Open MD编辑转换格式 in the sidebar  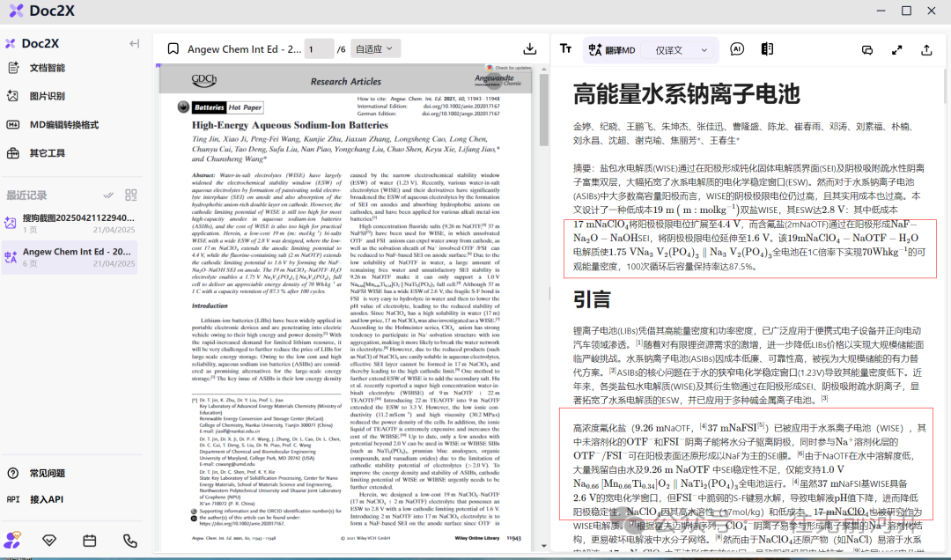[x=63, y=124]
